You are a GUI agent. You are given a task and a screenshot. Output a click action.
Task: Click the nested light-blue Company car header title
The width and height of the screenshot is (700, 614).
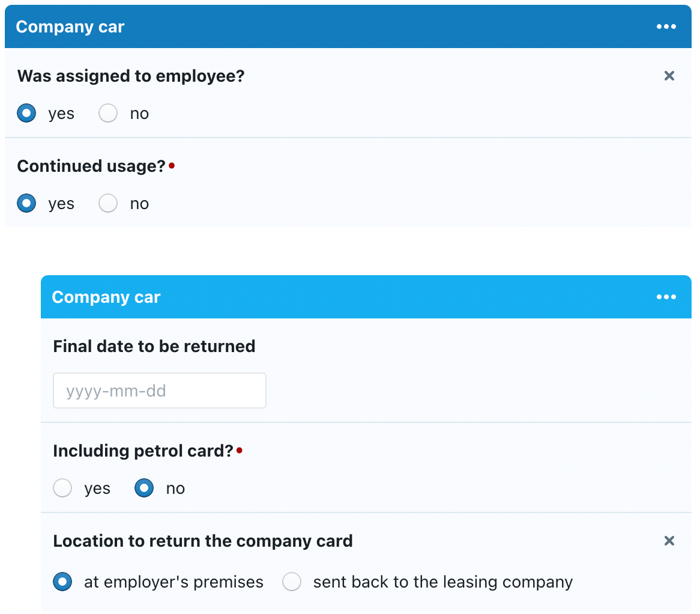pyautogui.click(x=106, y=297)
